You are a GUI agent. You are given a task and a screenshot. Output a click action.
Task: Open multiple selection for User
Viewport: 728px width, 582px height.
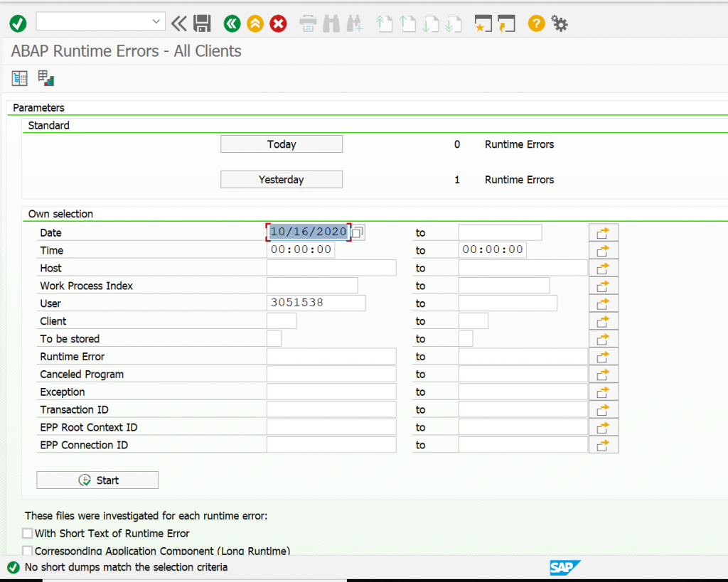point(603,303)
